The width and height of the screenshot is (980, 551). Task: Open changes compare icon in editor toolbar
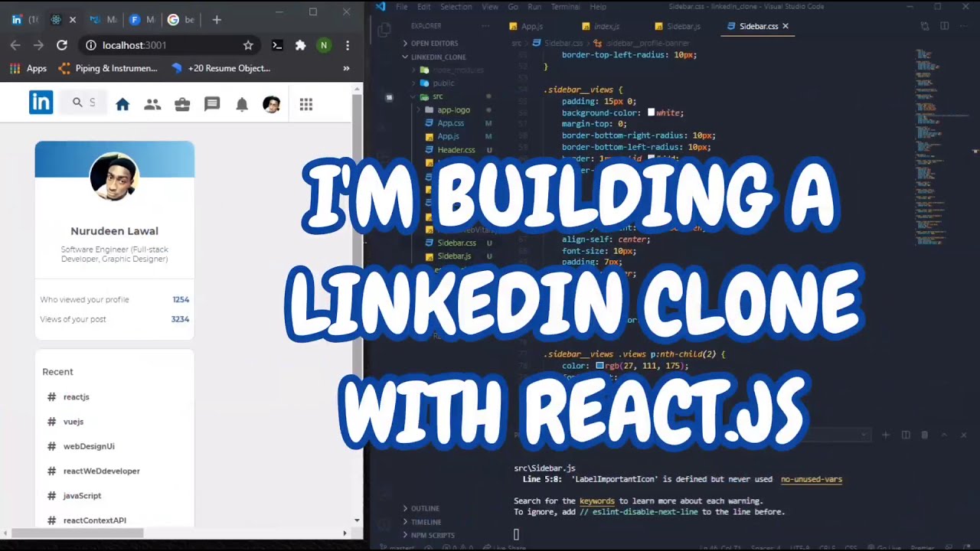point(925,26)
